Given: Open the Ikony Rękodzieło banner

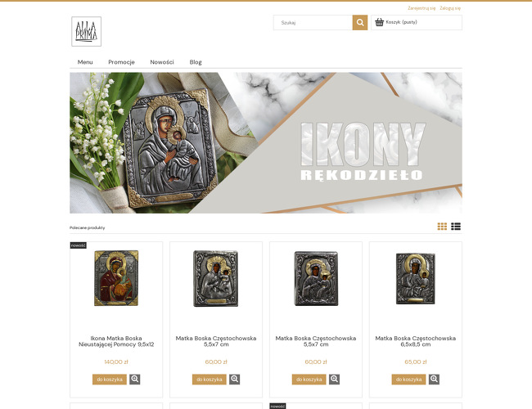Looking at the screenshot, I should coord(266,143).
